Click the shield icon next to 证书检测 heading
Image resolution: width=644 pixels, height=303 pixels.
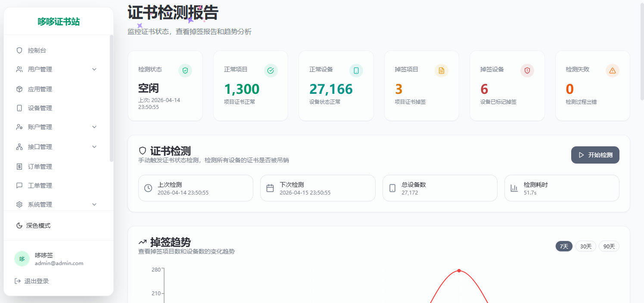point(143,151)
